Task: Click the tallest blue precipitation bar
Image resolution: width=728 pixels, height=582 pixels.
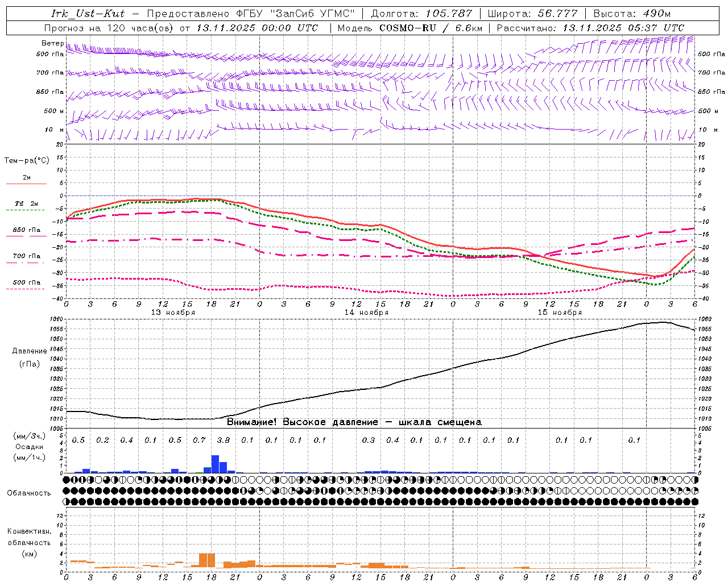Action: point(215,464)
